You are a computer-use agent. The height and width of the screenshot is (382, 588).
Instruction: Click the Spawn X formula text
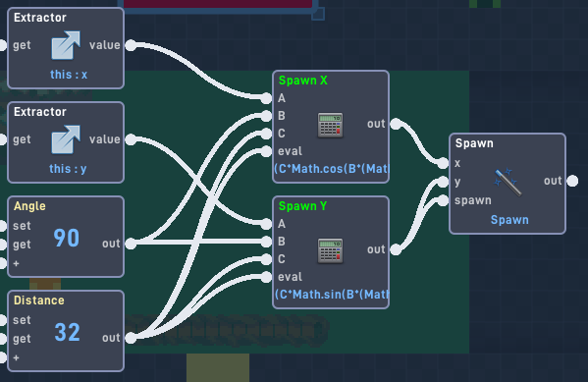pos(332,169)
